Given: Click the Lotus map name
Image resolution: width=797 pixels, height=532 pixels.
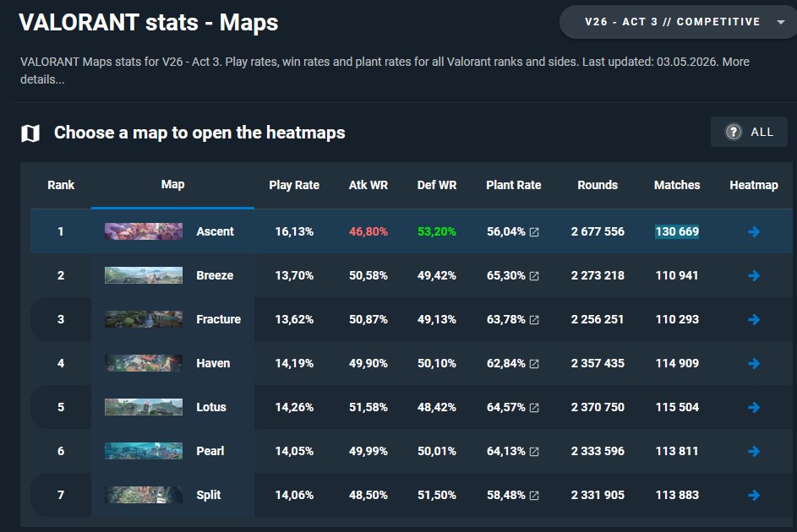Looking at the screenshot, I should point(211,407).
